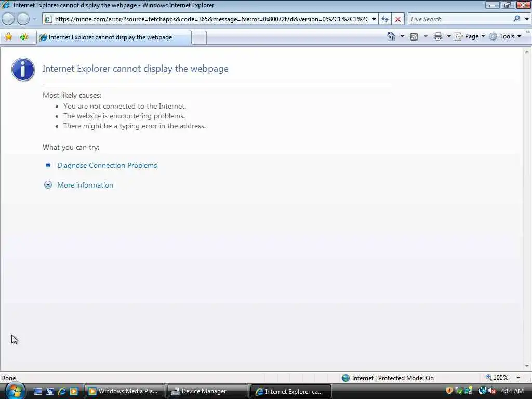532x399 pixels.
Task: Open the Page menu
Action: pos(470,36)
